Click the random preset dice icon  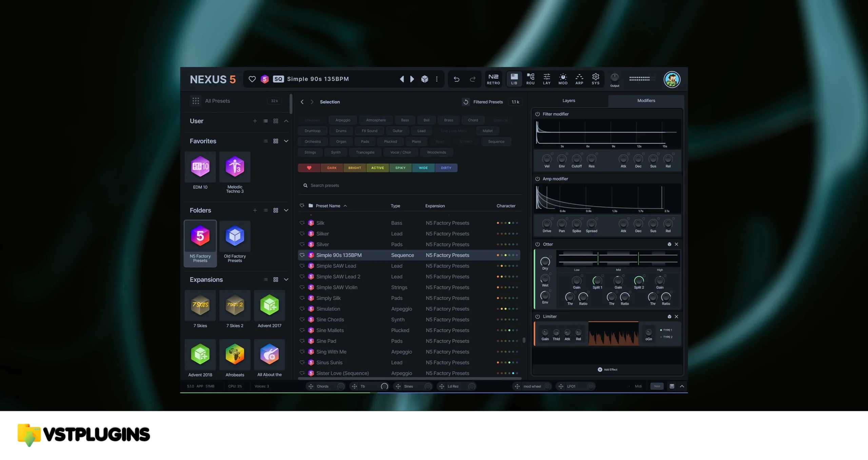click(425, 79)
